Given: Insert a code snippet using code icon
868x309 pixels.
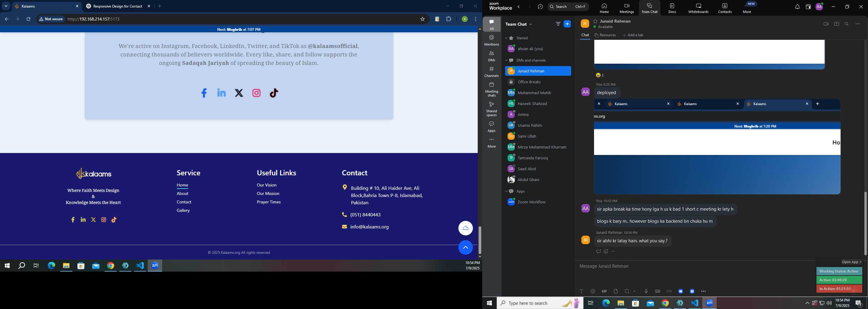Looking at the screenshot, I should click(x=669, y=291).
